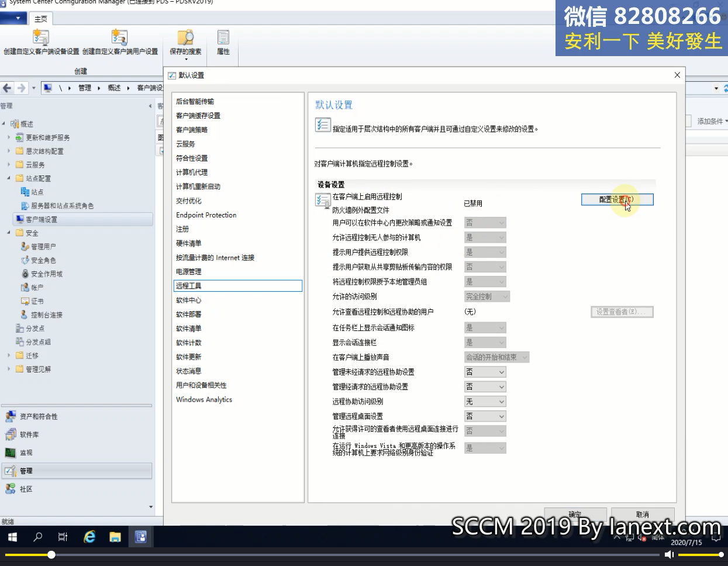Open 服务器和站点系统角色 node
Image resolution: width=728 pixels, height=566 pixels.
point(62,206)
